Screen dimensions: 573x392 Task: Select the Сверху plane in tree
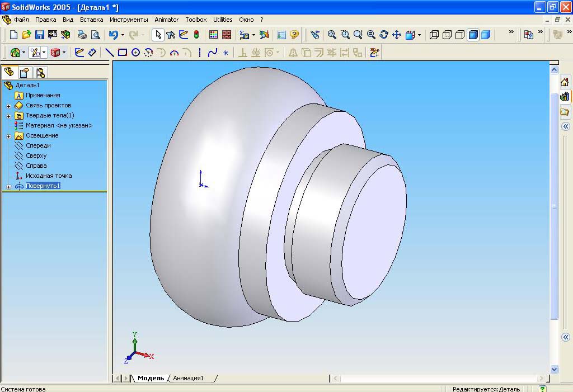point(36,155)
